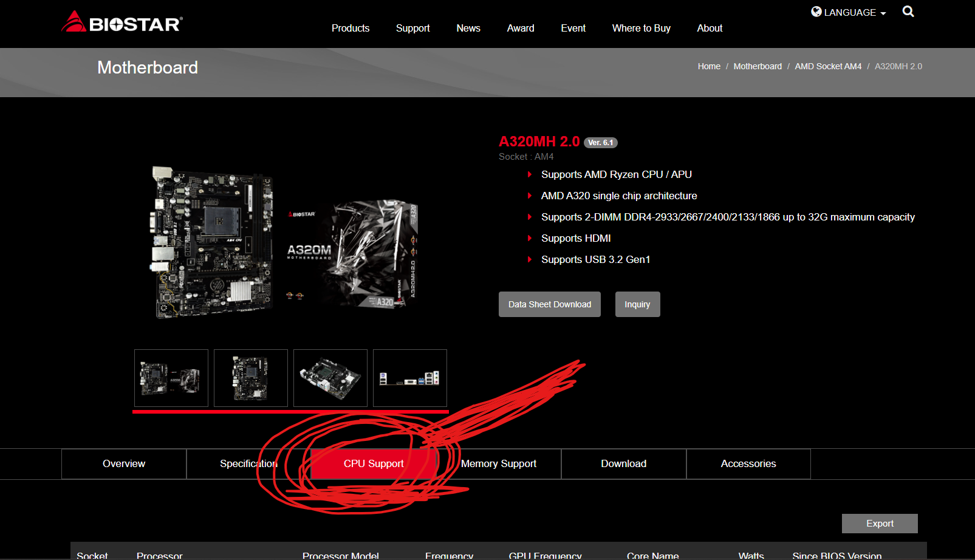Click the main product image
Viewport: 975px width, 560px height.
284,242
